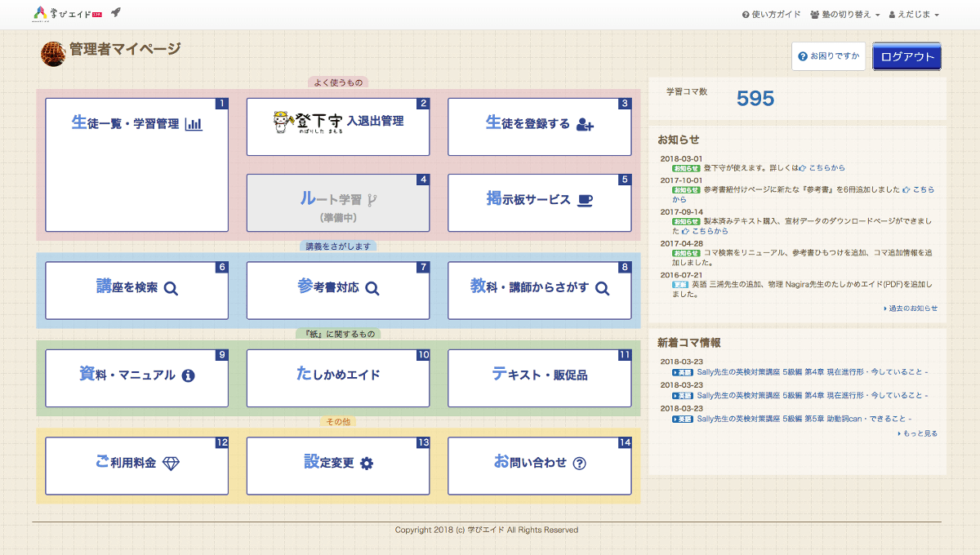Click magnifier icon in 教科・講師からさがす

tap(602, 288)
